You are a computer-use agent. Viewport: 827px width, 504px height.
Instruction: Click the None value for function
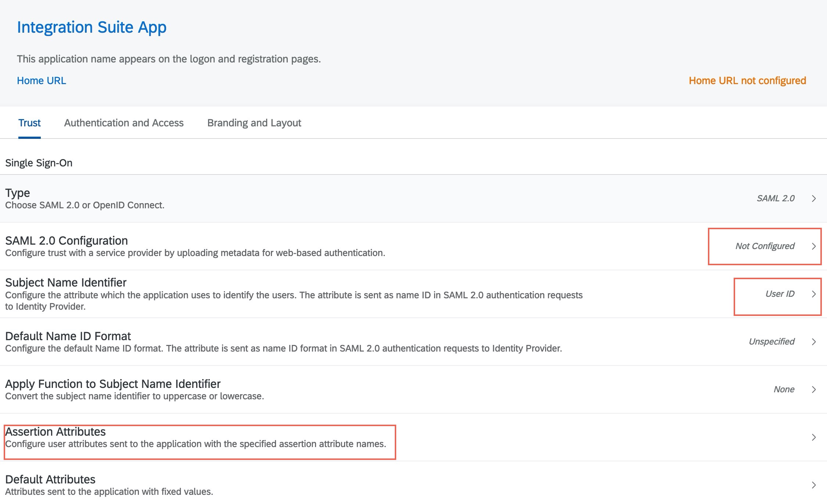[x=784, y=390]
